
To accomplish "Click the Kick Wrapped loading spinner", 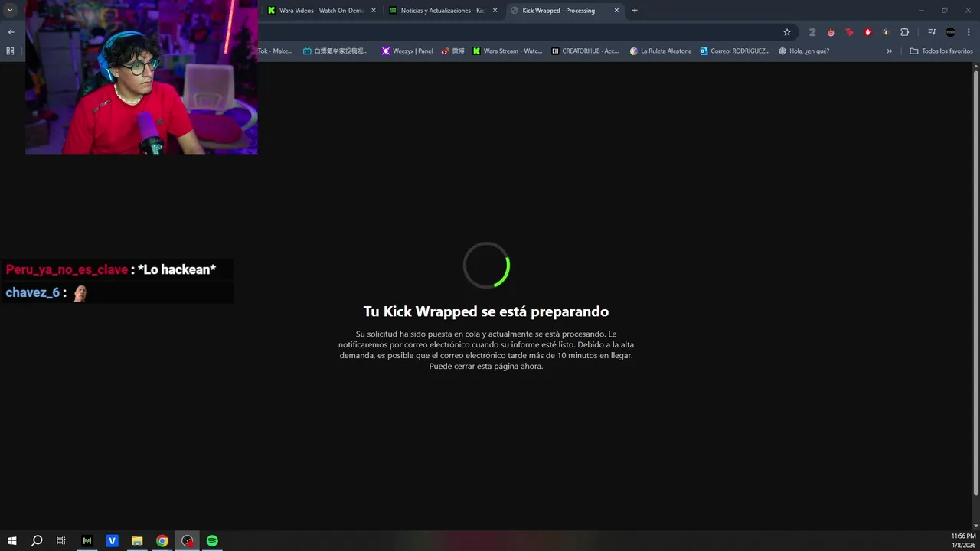I will 486,266.
